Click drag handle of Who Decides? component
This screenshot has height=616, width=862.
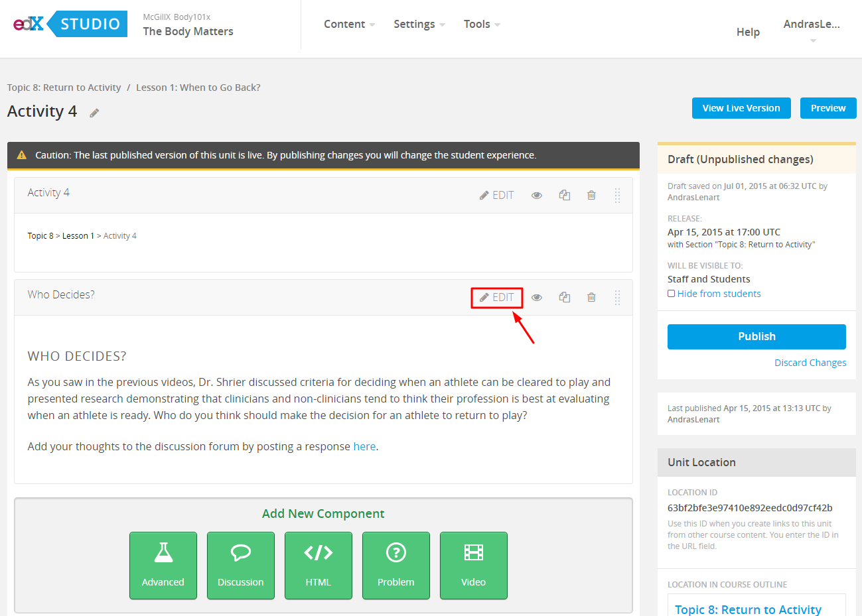617,297
